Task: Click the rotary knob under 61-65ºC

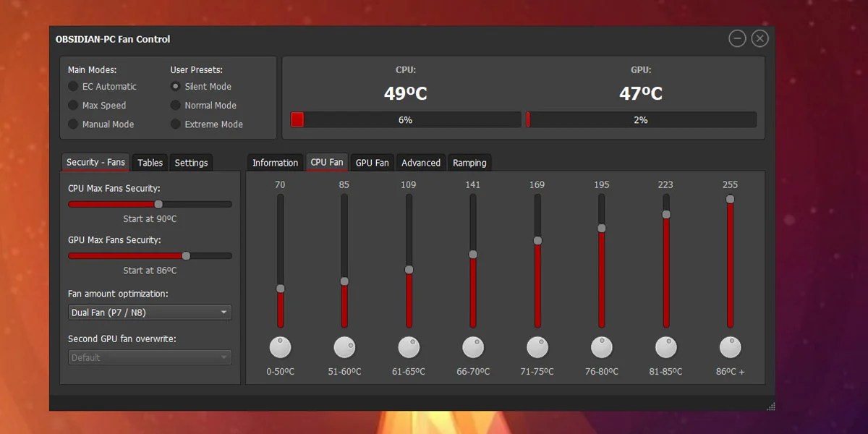Action: tap(409, 348)
